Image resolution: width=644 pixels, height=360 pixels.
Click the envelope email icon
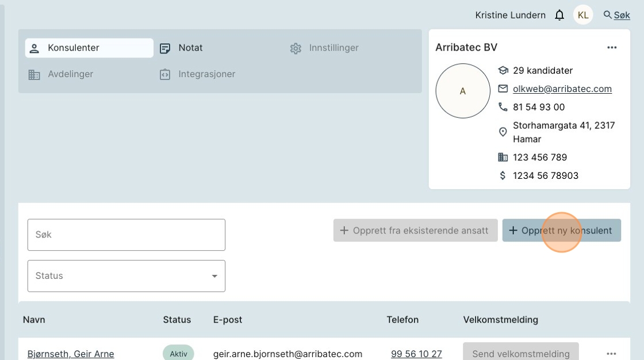coord(503,89)
